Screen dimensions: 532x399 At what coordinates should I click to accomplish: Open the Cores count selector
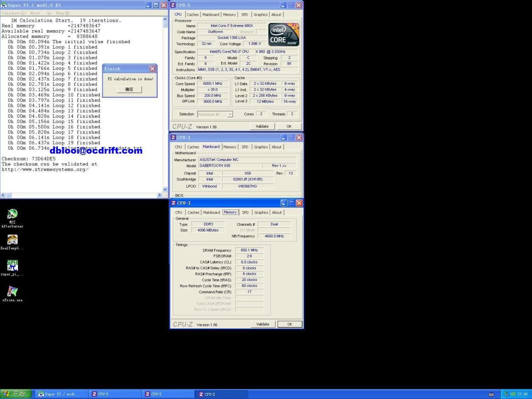261,114
